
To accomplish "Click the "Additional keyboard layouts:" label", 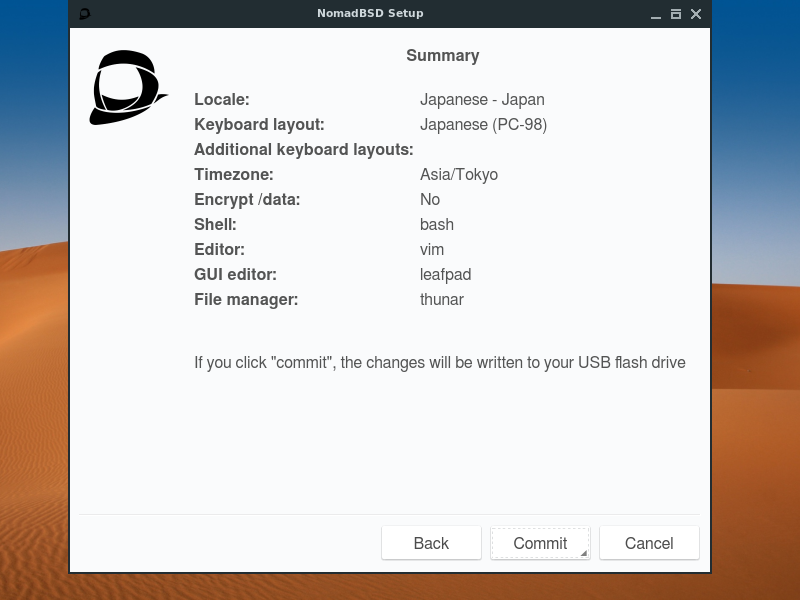I will tap(304, 149).
